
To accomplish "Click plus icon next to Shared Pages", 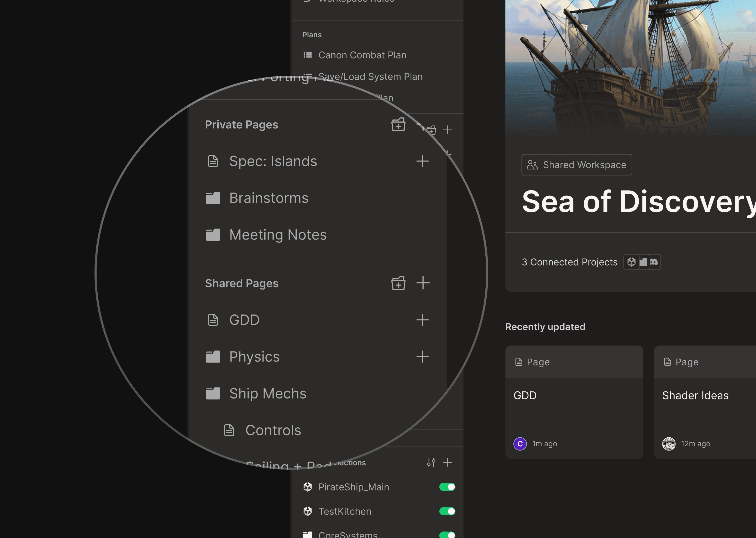I will 423,283.
